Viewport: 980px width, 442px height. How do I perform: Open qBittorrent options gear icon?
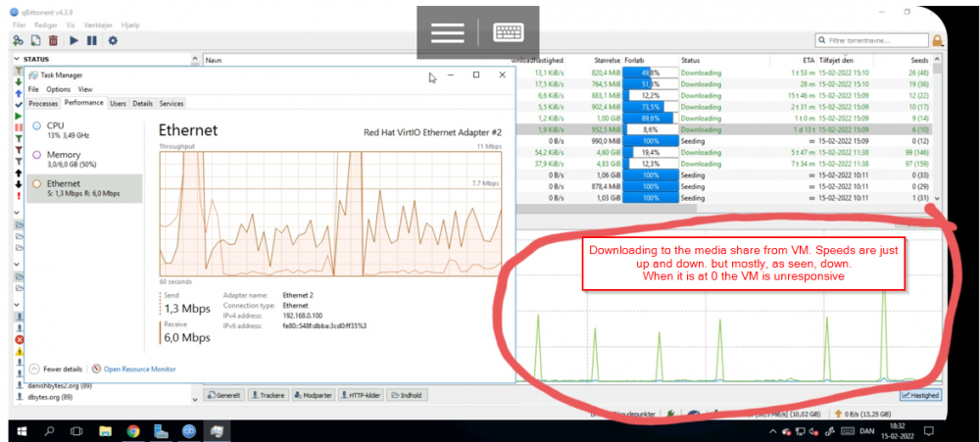tap(113, 40)
